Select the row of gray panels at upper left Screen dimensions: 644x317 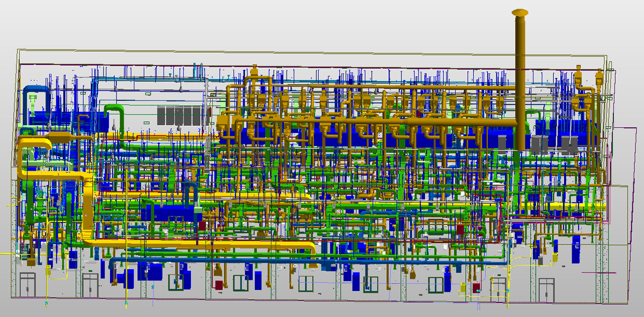tap(182, 114)
